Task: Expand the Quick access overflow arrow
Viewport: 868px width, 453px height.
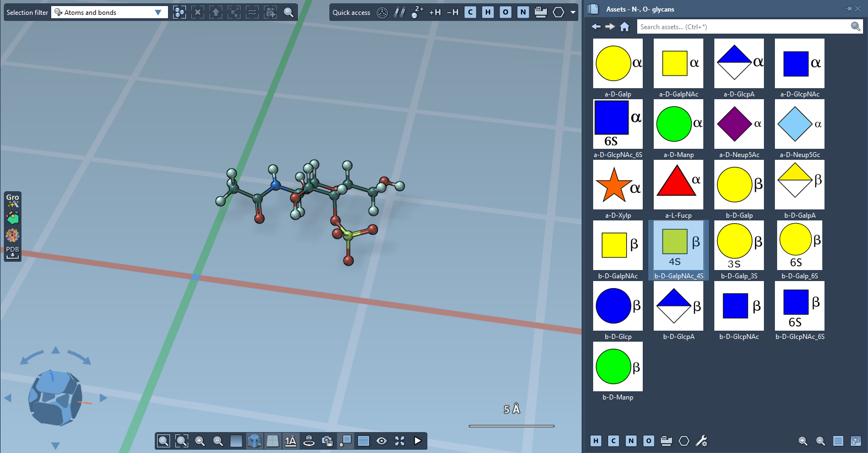Action: coord(573,12)
